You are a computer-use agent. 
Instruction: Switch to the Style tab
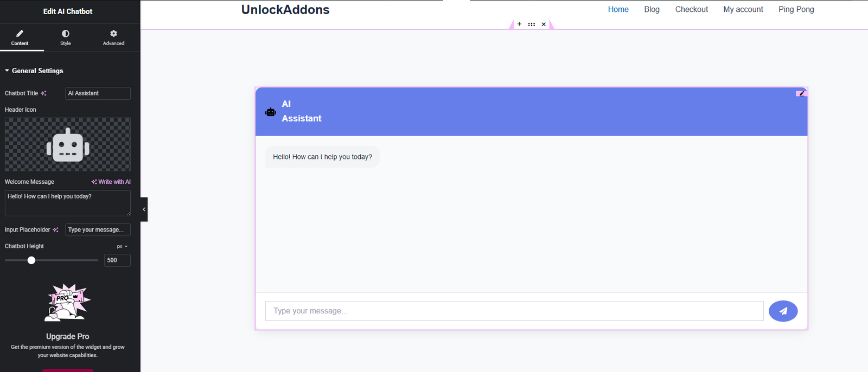[x=65, y=37]
